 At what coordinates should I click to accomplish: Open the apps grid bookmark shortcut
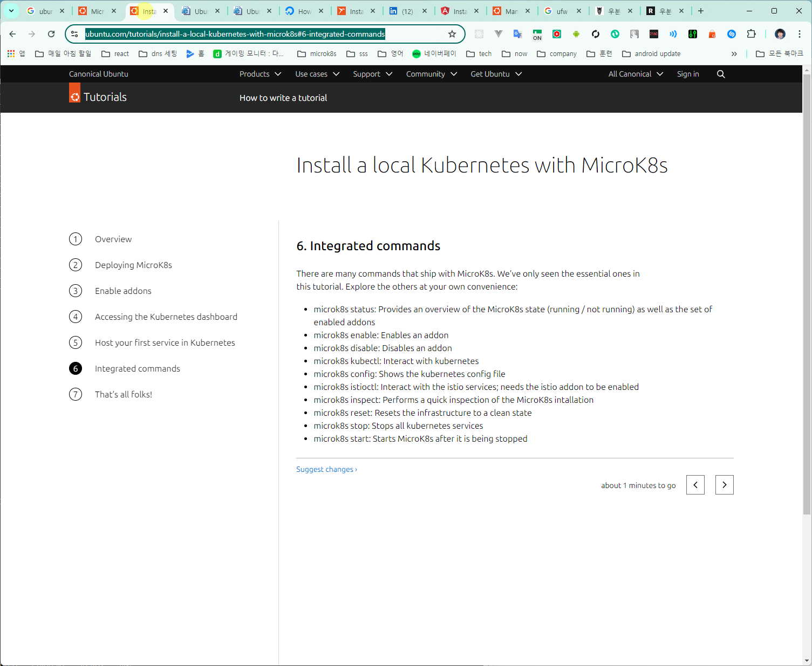point(11,53)
